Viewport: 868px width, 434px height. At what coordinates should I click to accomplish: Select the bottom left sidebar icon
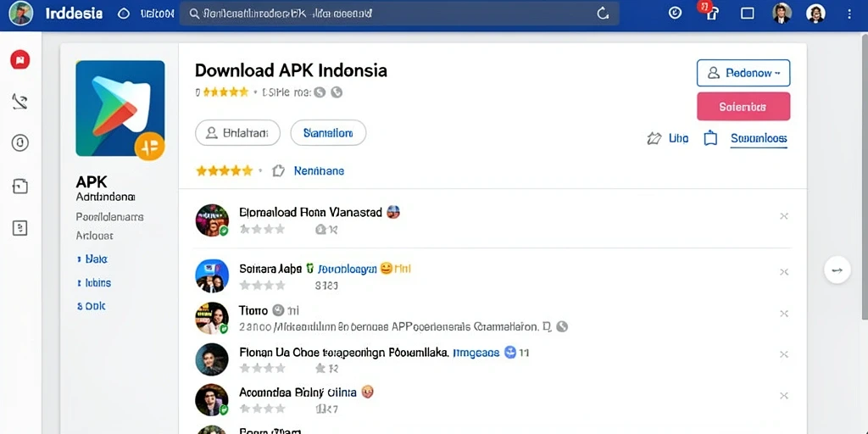[x=20, y=227]
